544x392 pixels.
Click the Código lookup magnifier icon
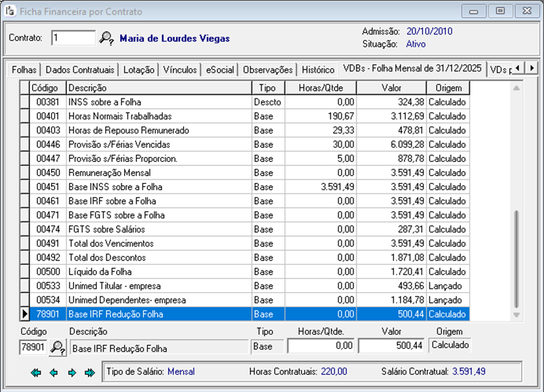pyautogui.click(x=58, y=348)
